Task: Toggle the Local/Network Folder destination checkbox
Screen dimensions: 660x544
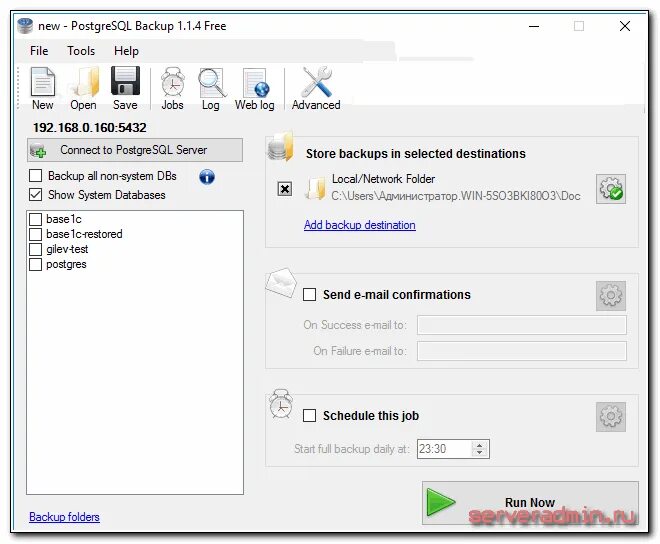Action: (x=285, y=189)
